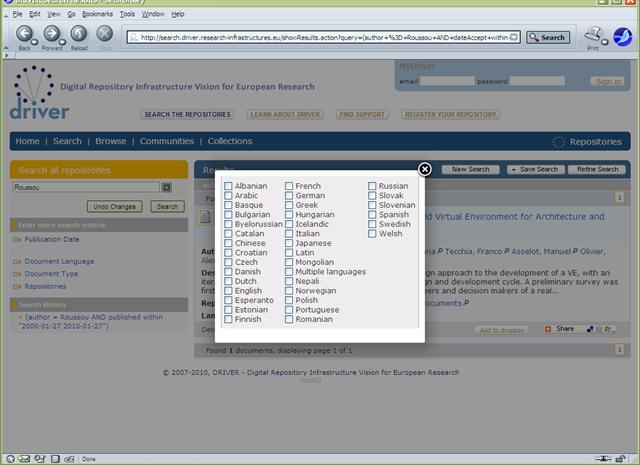Open the Back button history dropdown arrow
The image size is (640, 465).
(34, 42)
